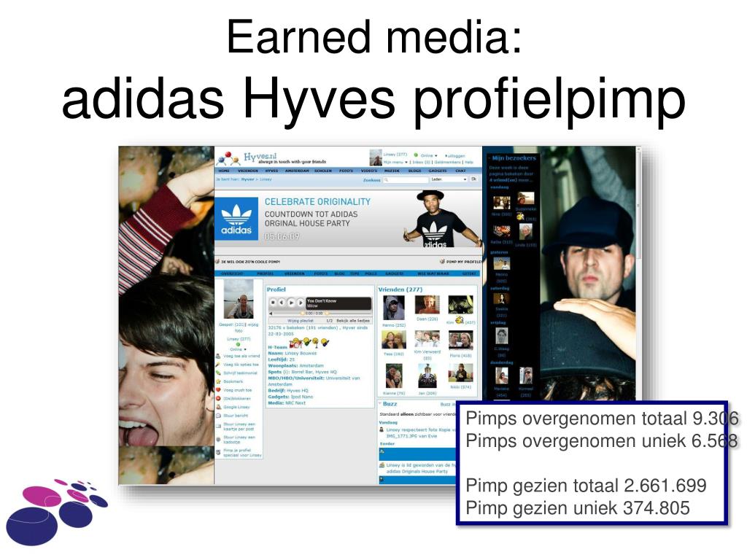The height and width of the screenshot is (560, 747).
Task: Open the FOTO'S menu item
Action: pos(347,171)
